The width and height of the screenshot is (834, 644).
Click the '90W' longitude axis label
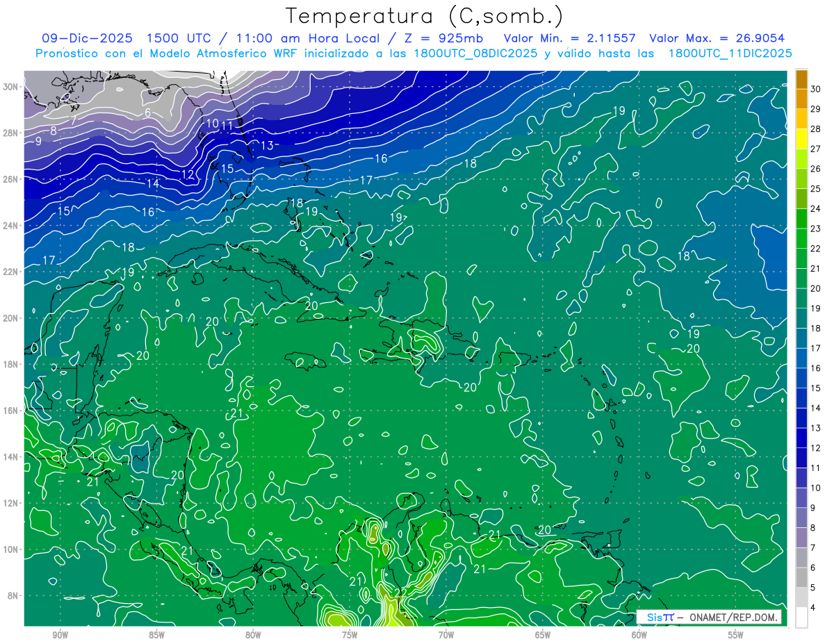coord(60,636)
